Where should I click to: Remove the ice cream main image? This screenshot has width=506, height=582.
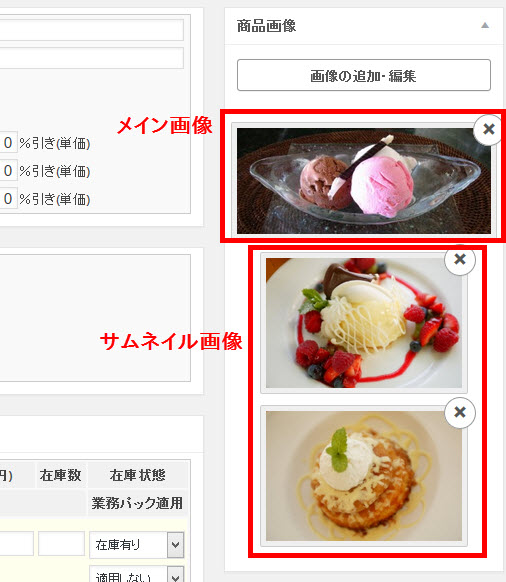(x=489, y=130)
